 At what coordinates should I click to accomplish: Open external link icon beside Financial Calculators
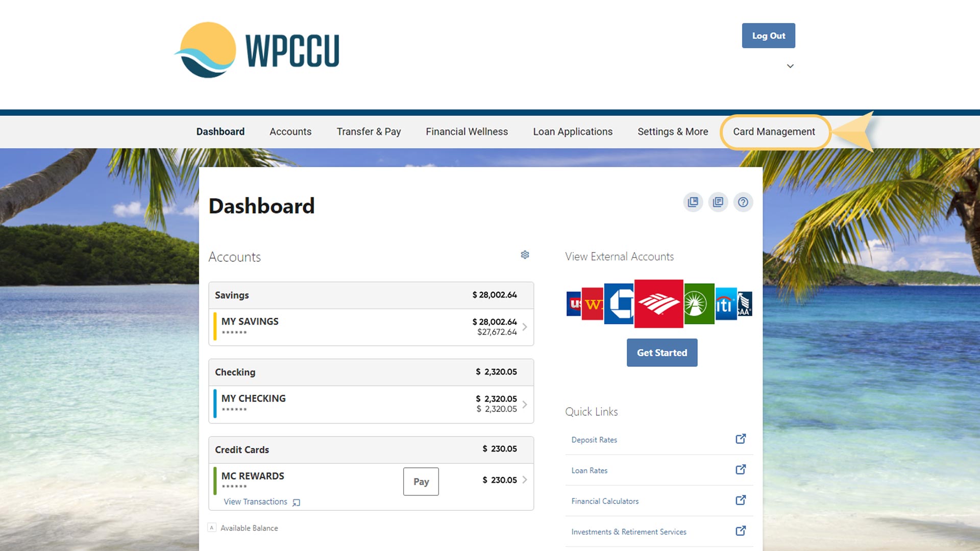pyautogui.click(x=741, y=500)
